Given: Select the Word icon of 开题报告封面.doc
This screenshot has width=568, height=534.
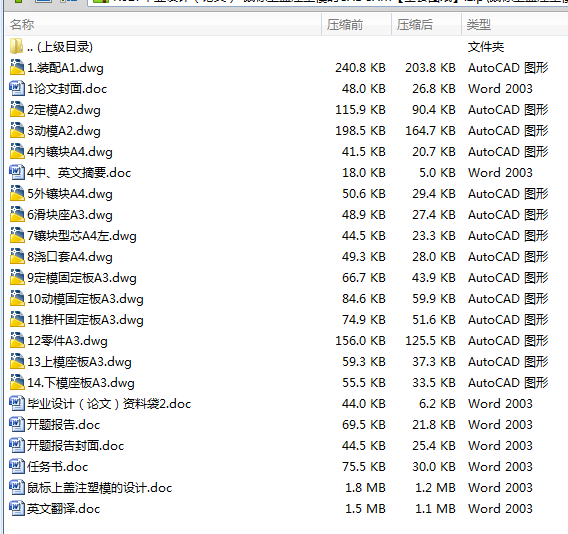Looking at the screenshot, I should [x=17, y=446].
